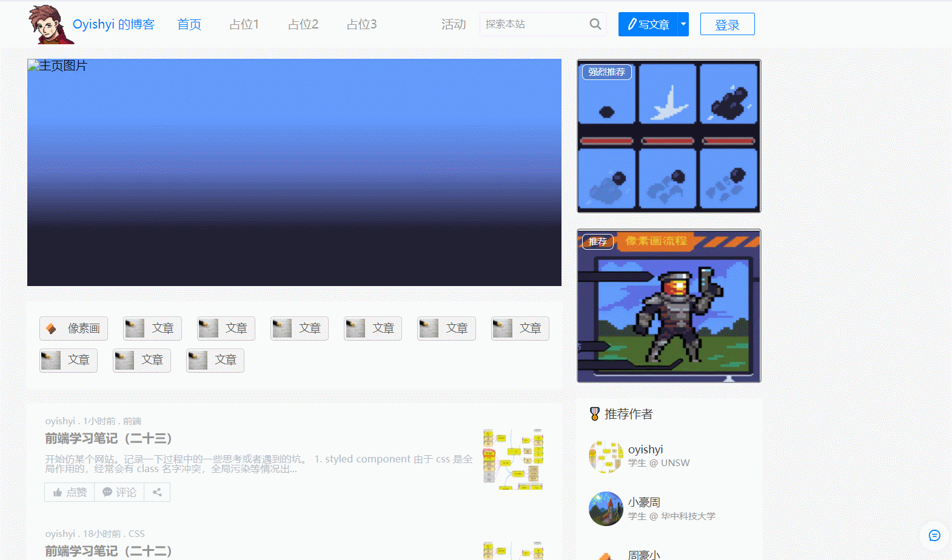Image resolution: width=952 pixels, height=560 pixels.
Task: Expand the 写文章 dropdown arrow
Action: pyautogui.click(x=683, y=24)
